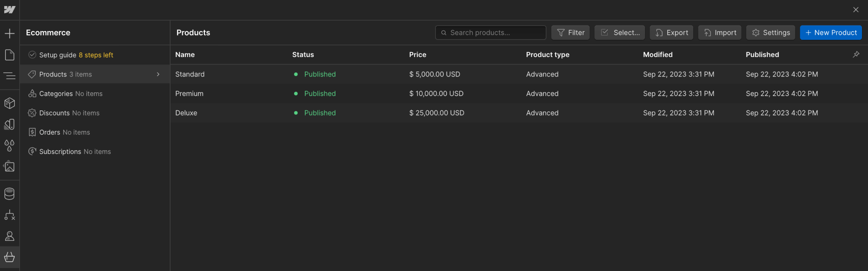868x271 pixels.
Task: Click the Orders receipt icon
Action: tap(32, 132)
